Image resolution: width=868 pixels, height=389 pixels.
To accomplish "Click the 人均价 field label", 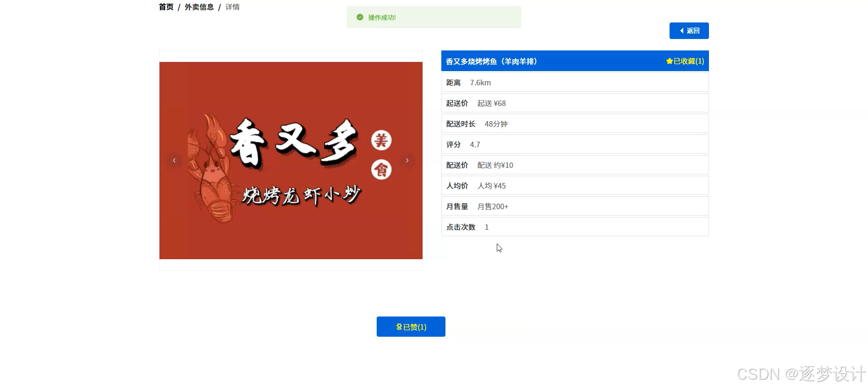I will click(x=457, y=186).
